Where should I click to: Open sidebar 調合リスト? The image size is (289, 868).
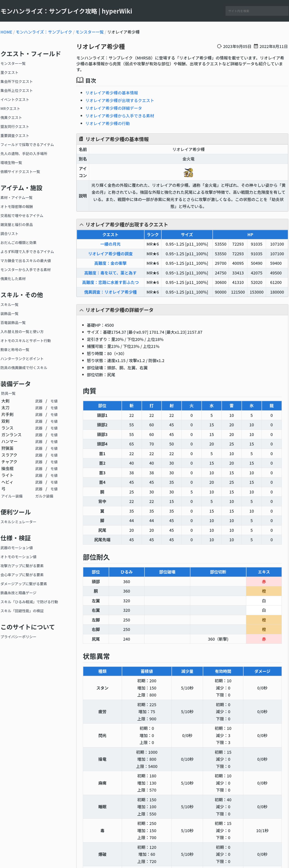[x=9, y=233]
